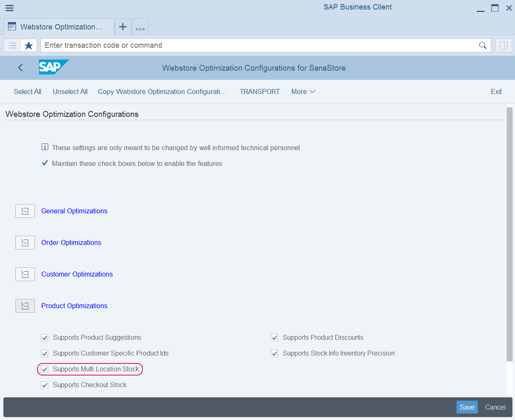Image resolution: width=515 pixels, height=420 pixels.
Task: Open Product Optimizations link
Action: (x=74, y=306)
